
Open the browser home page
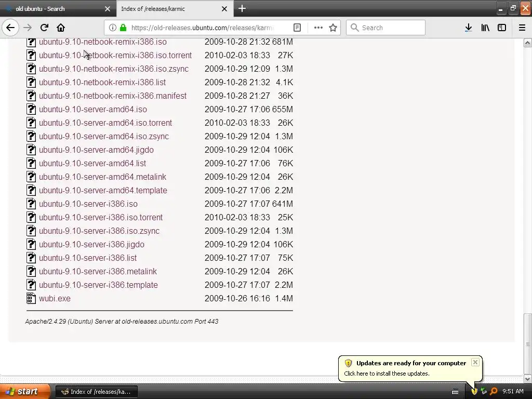point(61,28)
